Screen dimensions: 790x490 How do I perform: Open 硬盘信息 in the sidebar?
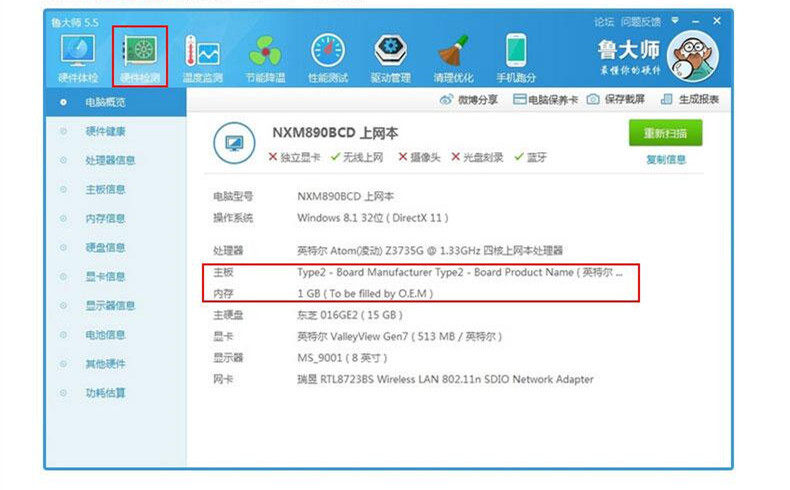click(x=105, y=247)
